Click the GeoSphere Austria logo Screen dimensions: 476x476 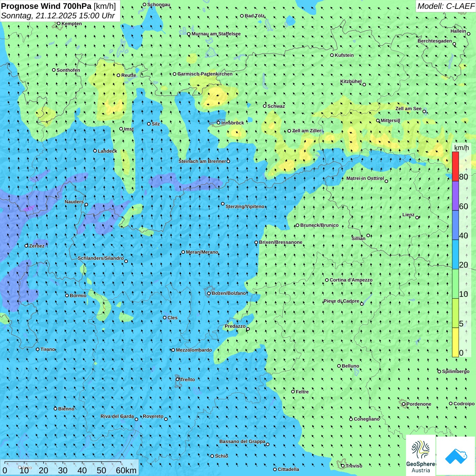coord(421,455)
